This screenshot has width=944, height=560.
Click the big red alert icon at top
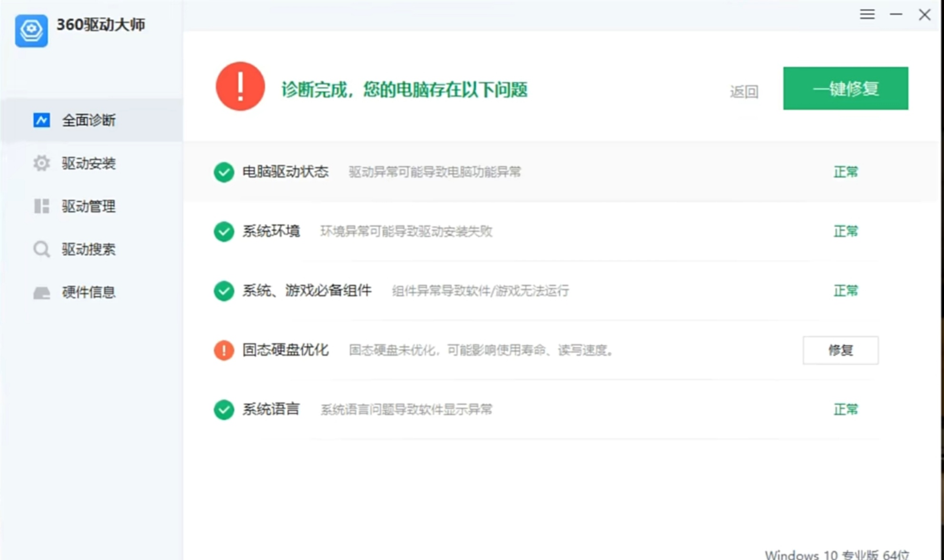pyautogui.click(x=240, y=87)
